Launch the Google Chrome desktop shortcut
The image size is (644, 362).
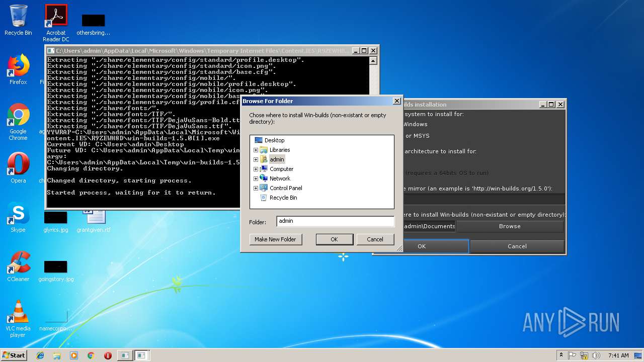tap(18, 122)
